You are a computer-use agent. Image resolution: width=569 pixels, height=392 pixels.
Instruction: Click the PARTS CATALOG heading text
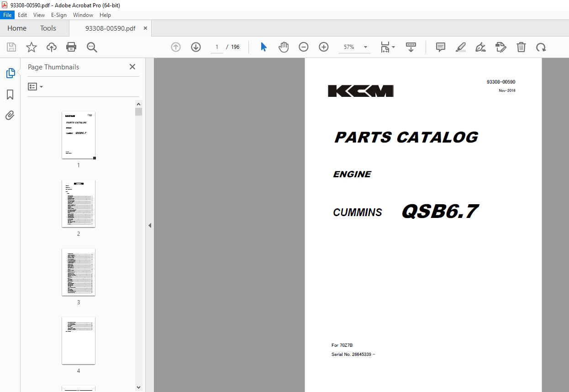click(x=406, y=137)
